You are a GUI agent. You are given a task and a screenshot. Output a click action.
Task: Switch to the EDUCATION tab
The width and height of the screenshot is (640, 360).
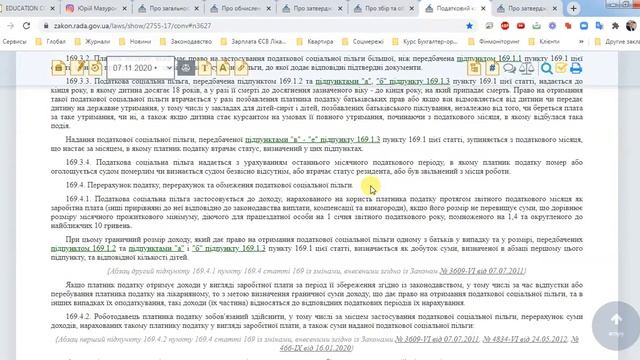pos(27,8)
